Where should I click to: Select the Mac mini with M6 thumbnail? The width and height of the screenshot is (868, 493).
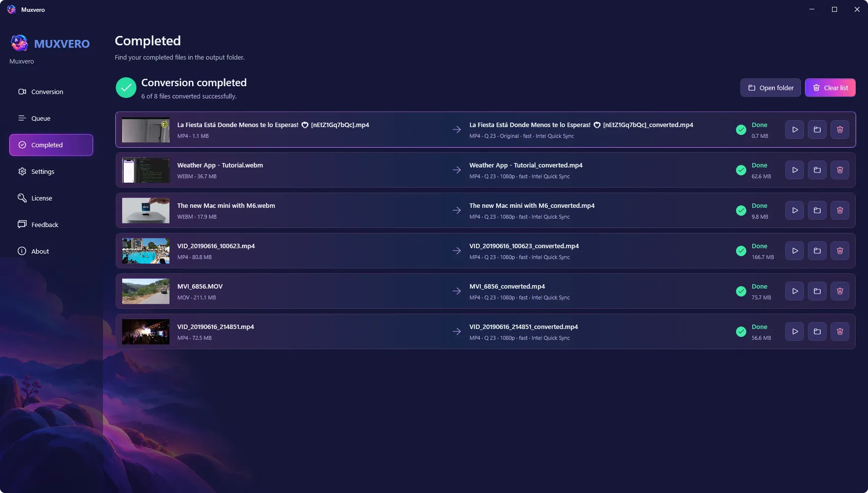(x=146, y=210)
